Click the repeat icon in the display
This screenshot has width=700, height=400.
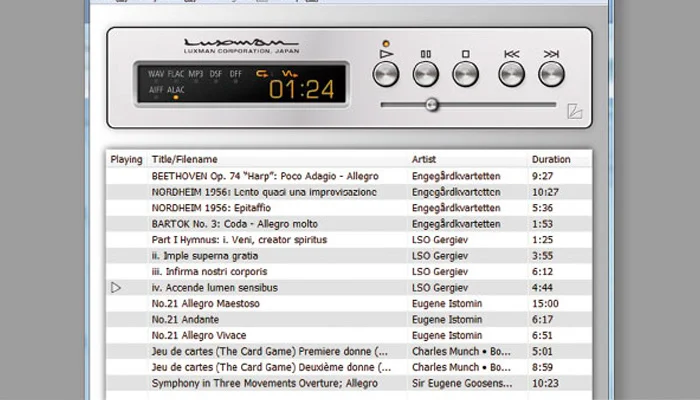point(263,73)
